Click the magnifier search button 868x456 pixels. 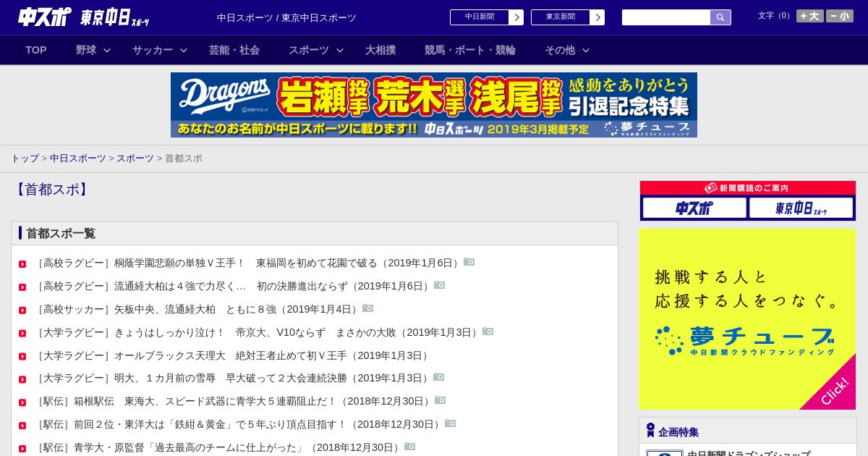coord(720,17)
